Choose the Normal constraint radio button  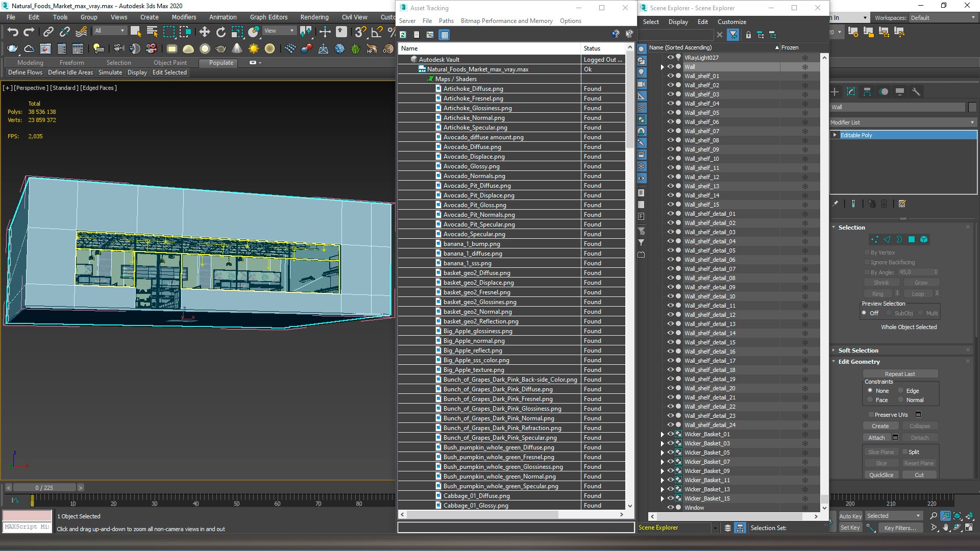point(901,400)
